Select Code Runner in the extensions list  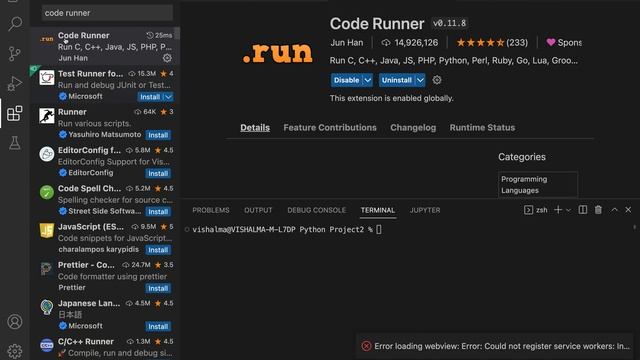tap(104, 47)
